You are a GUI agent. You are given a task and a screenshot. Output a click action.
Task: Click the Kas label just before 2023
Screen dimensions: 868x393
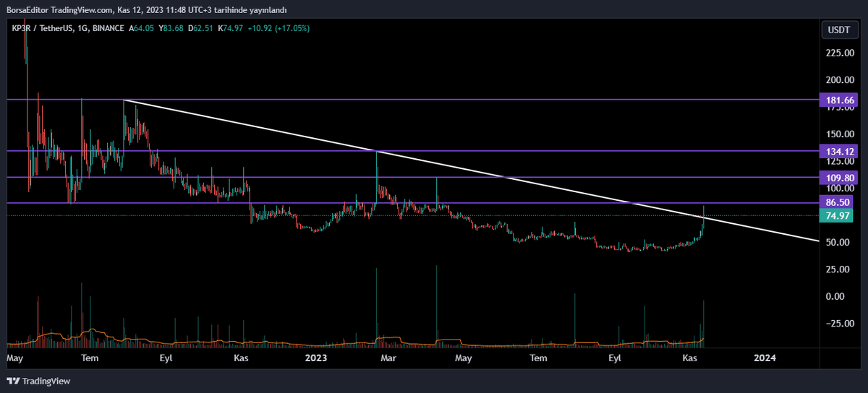point(241,358)
